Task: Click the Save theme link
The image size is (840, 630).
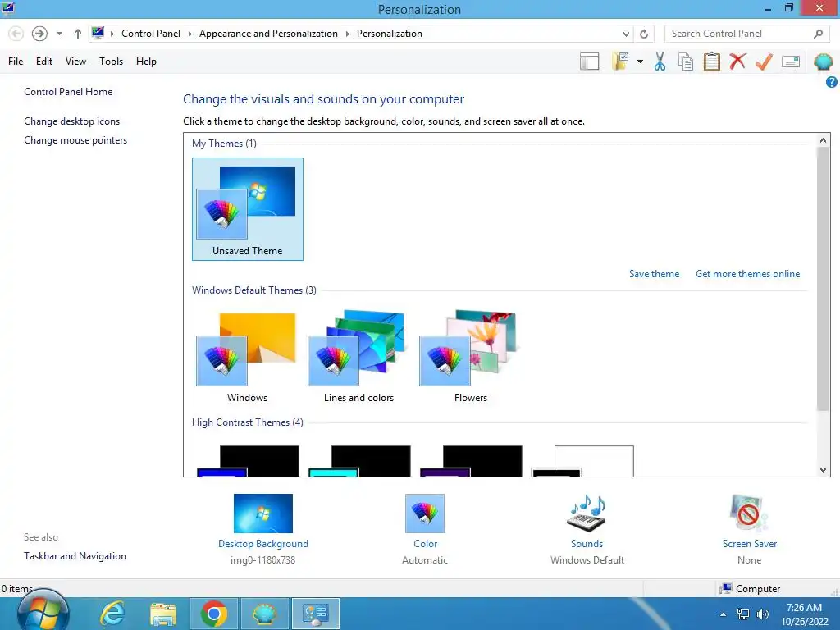Action: (x=654, y=274)
